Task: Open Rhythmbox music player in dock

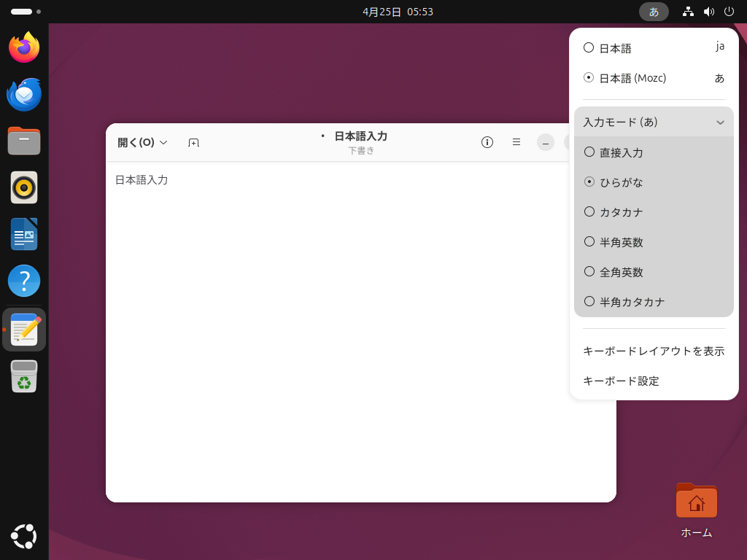Action: (x=24, y=187)
